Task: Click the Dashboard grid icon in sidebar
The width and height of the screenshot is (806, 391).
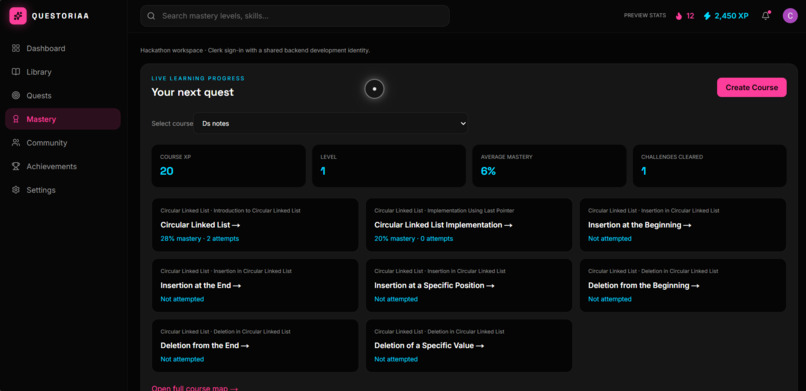Action: (x=16, y=48)
